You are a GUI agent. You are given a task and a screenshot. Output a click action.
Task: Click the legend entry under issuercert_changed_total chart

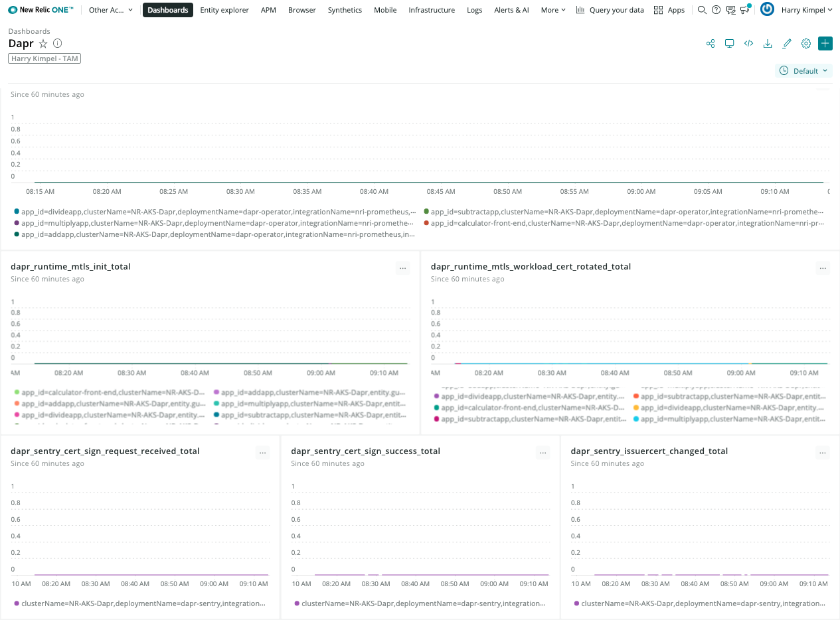click(x=700, y=603)
